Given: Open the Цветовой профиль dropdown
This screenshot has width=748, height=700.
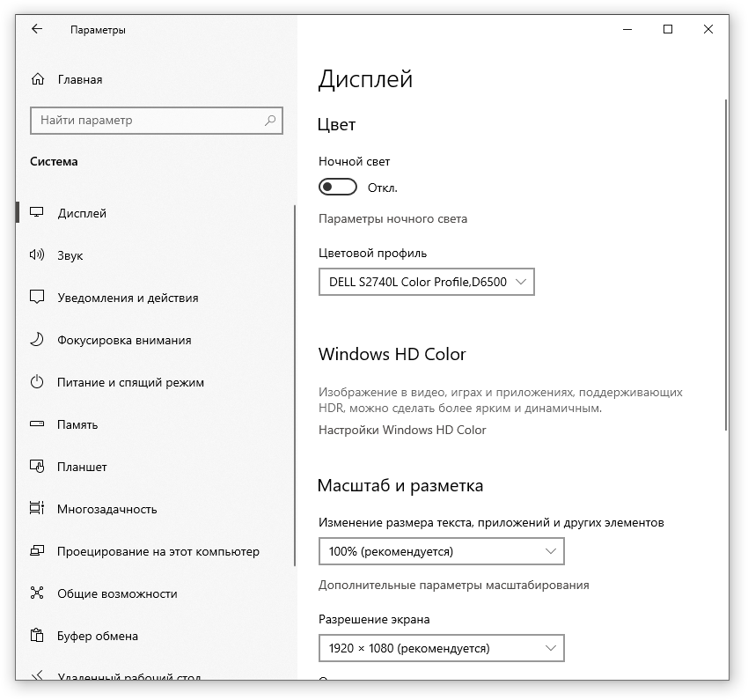Looking at the screenshot, I should [426, 282].
